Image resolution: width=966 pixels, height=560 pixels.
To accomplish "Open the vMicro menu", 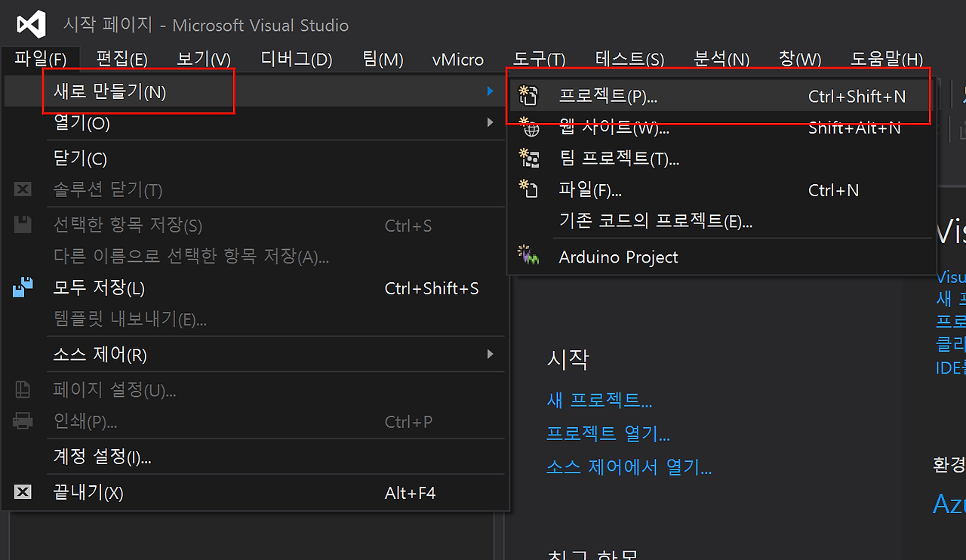I will pyautogui.click(x=458, y=59).
